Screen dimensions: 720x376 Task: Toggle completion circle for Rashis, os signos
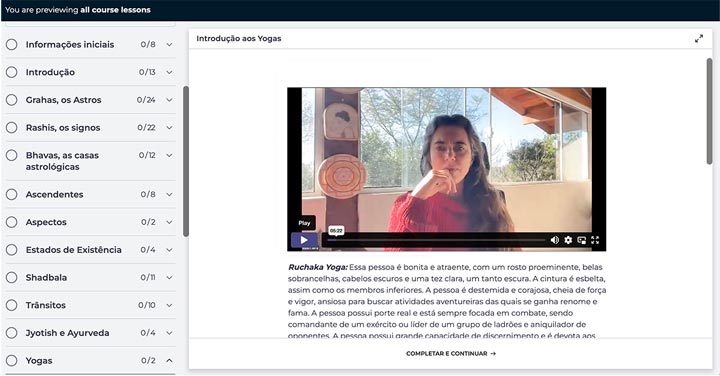click(12, 128)
